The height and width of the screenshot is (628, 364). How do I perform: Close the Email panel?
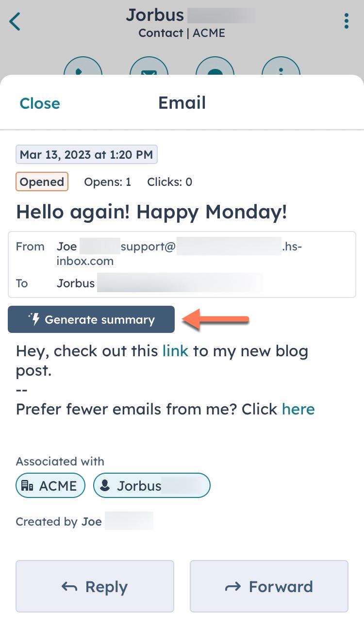point(40,103)
